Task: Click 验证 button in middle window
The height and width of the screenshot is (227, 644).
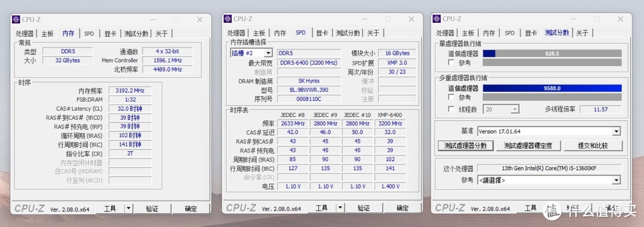Action: click(x=364, y=208)
